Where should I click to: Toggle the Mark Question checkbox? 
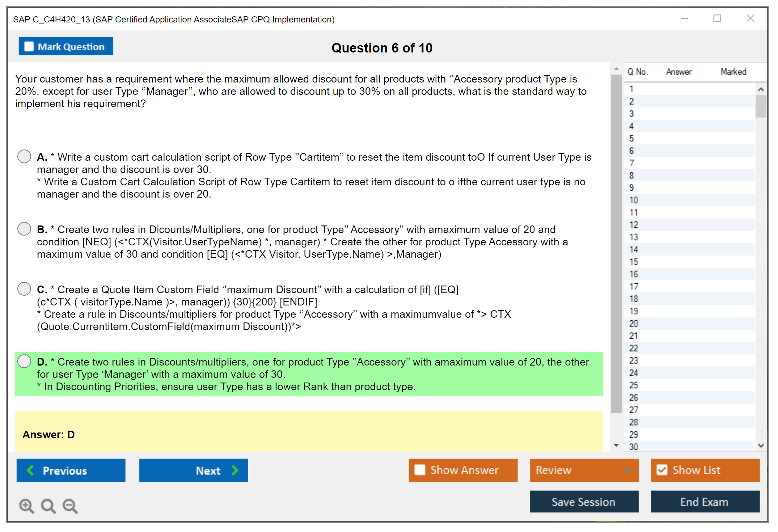point(29,46)
